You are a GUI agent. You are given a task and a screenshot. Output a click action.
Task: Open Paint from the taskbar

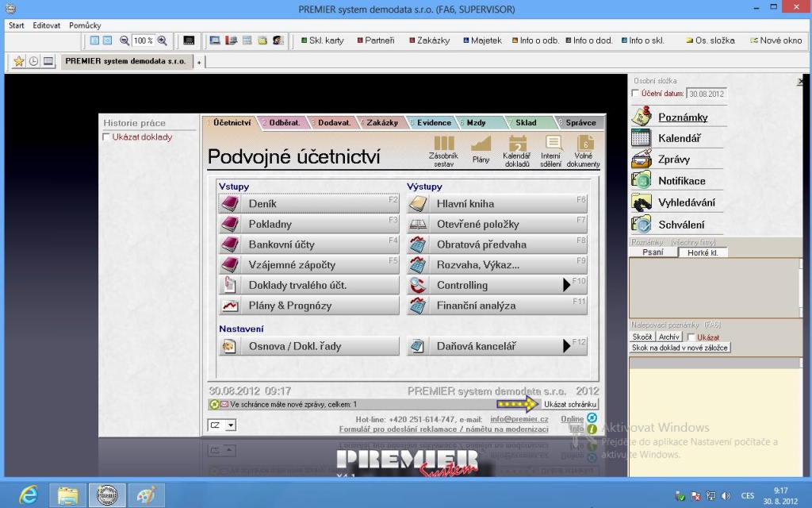tap(147, 495)
